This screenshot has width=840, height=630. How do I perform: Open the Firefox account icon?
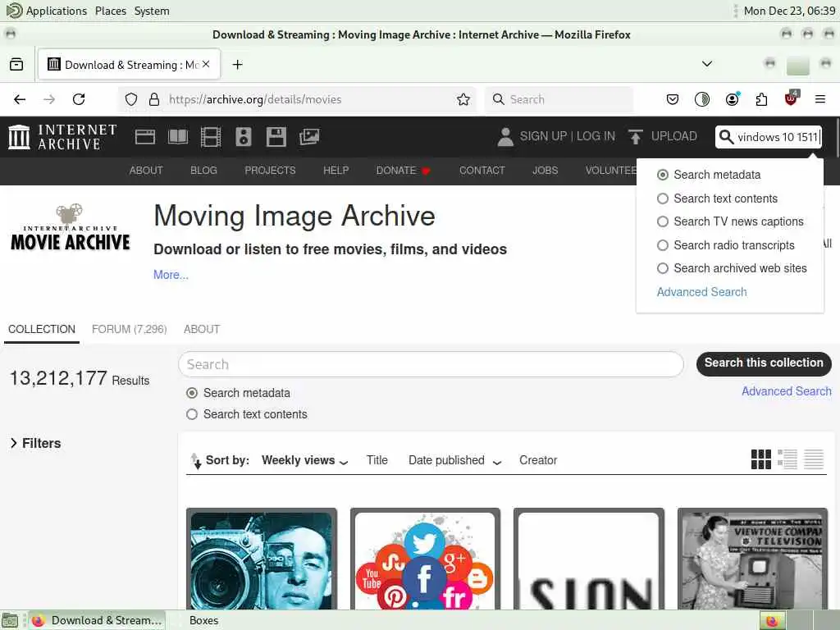(x=732, y=99)
